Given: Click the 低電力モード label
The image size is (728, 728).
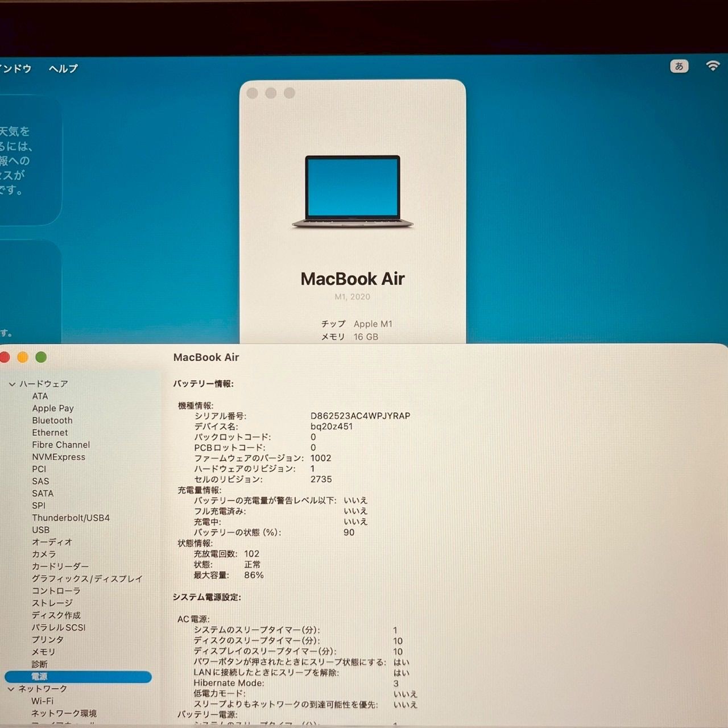Looking at the screenshot, I should click(x=220, y=693).
